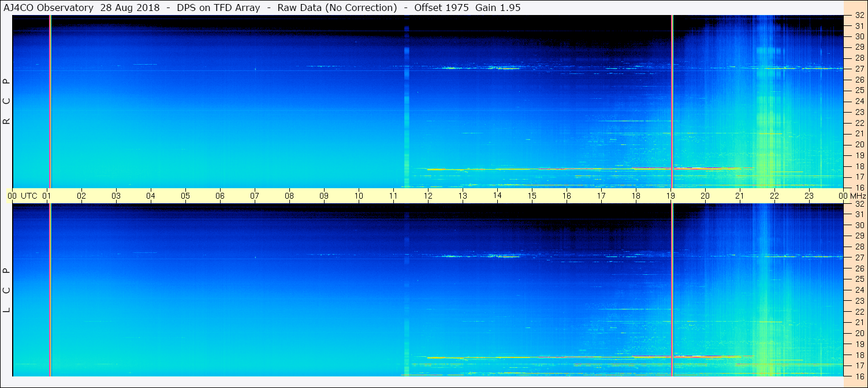The image size is (868, 388).
Task: Click the 32 MHz tick in the RCP panel
Action: click(x=859, y=16)
